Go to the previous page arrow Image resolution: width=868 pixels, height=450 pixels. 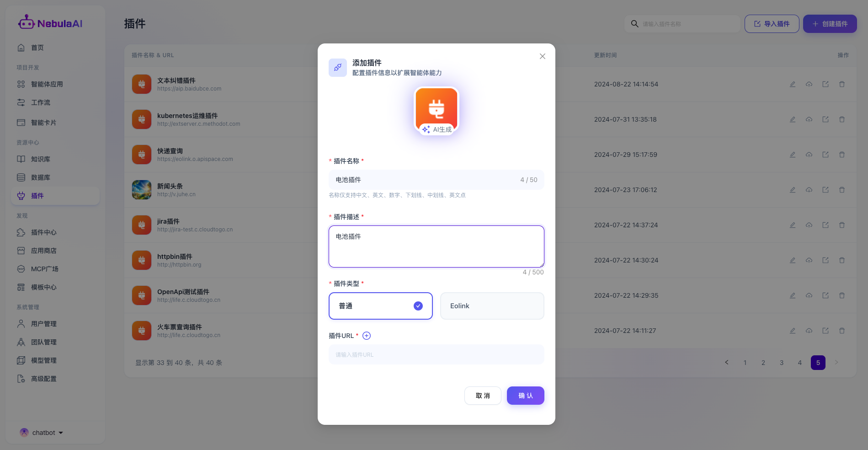[727, 363]
